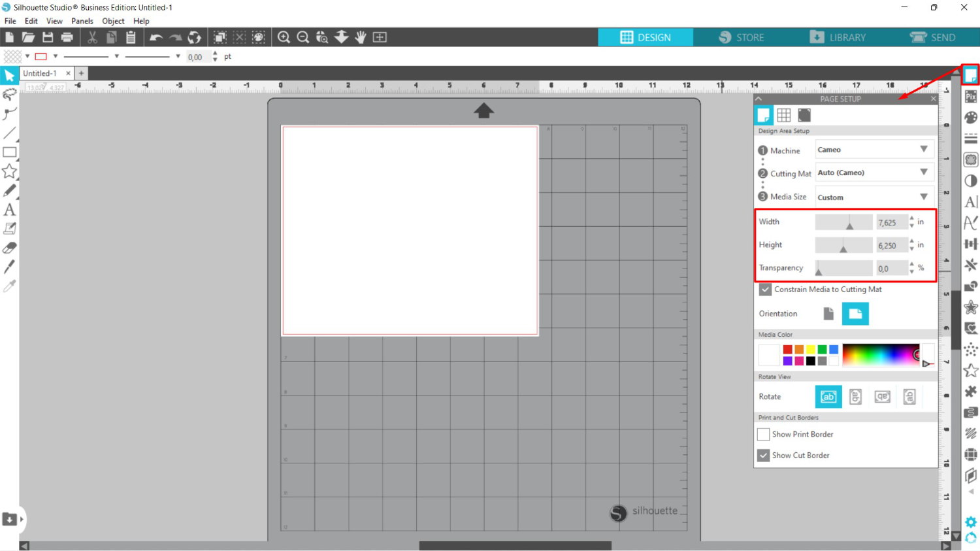Select the Pan hand tool
This screenshot has height=551, width=980.
click(x=361, y=37)
